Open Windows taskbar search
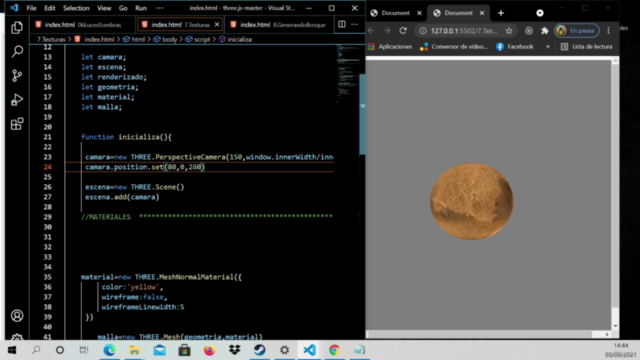Image resolution: width=640 pixels, height=360 pixels. coord(36,350)
